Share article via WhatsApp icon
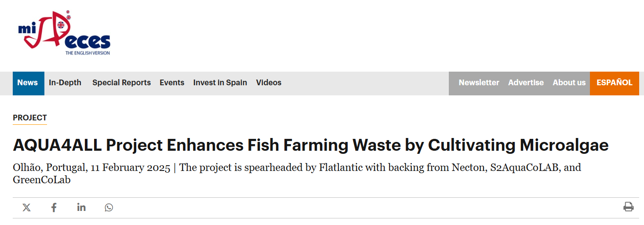Viewport: 644px width, 225px height. click(x=109, y=207)
